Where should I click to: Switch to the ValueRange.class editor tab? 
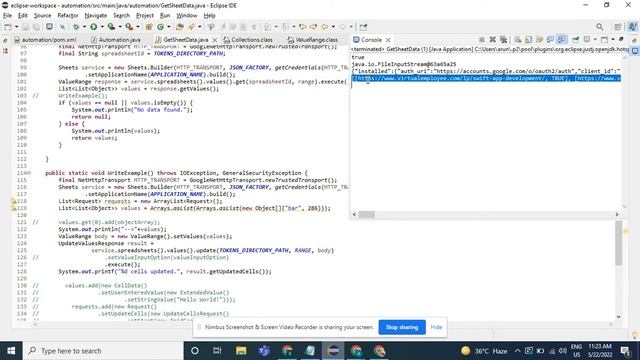coord(313,40)
